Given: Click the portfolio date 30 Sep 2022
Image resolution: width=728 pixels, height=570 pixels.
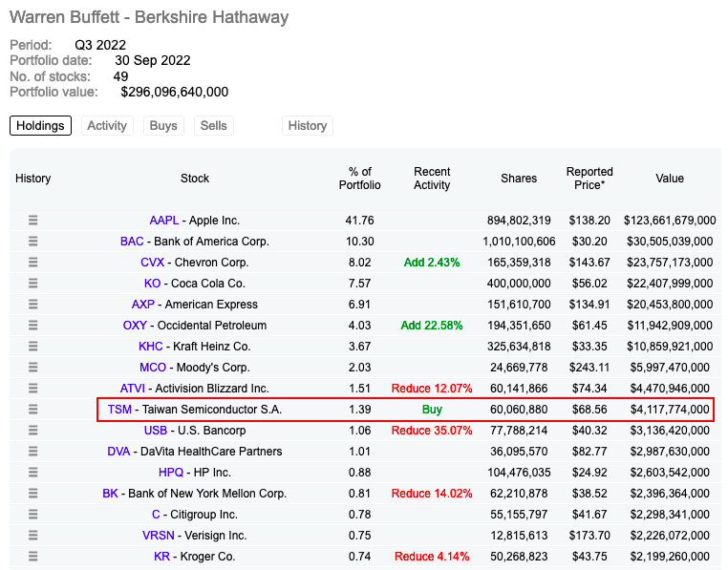Looking at the screenshot, I should tap(153, 60).
